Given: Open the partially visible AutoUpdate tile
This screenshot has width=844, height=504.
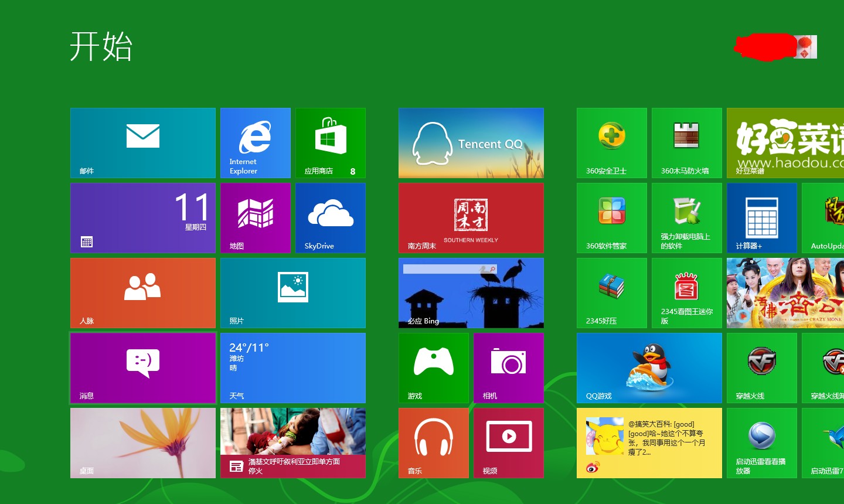Looking at the screenshot, I should click(x=823, y=218).
